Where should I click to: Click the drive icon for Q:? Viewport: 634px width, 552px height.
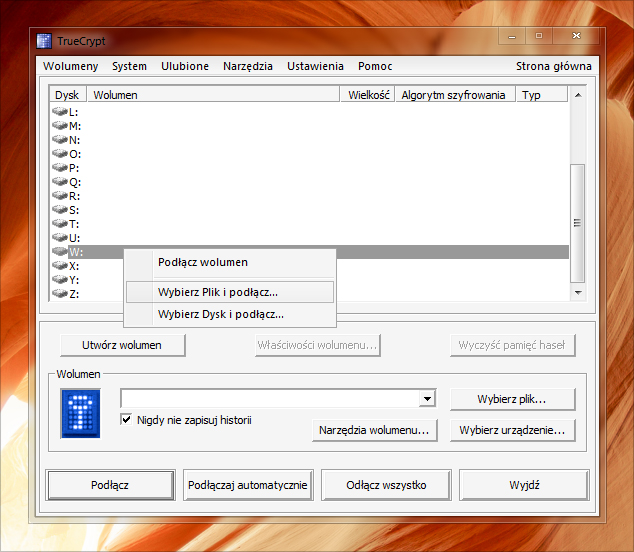[60, 182]
